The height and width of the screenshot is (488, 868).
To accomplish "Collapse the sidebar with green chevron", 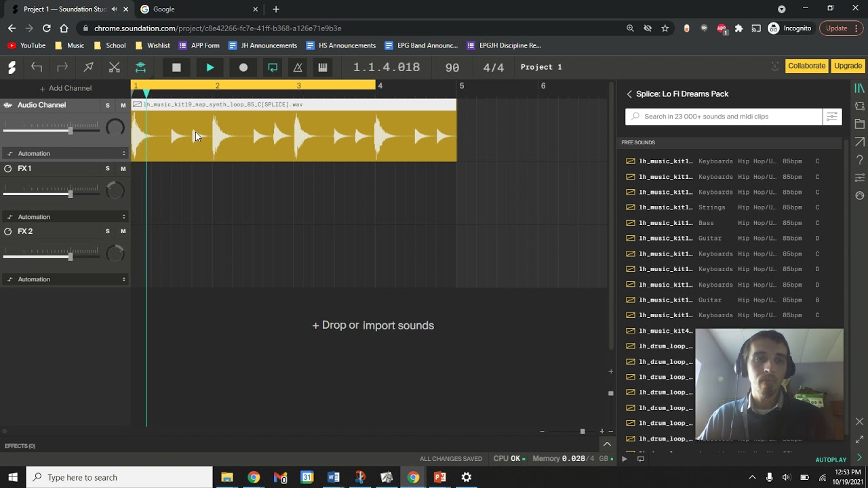I will [859, 457].
